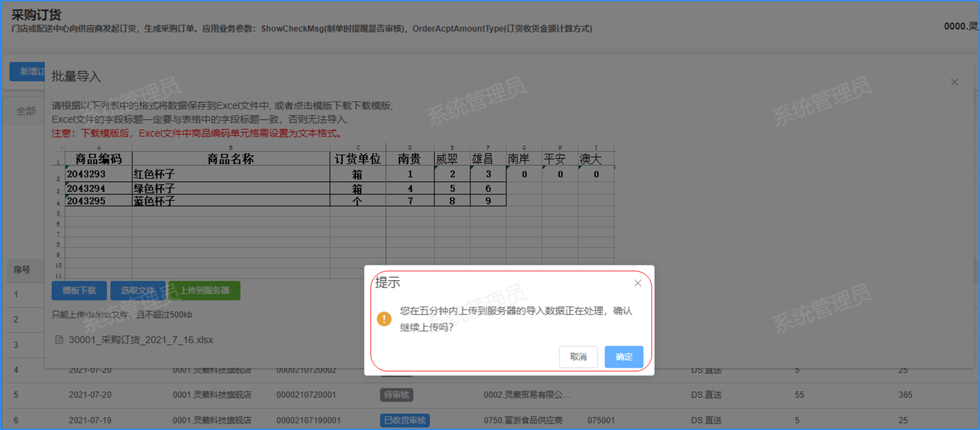Click DS.直送 in row 5
Viewport: 980px width, 430px height.
706,395
